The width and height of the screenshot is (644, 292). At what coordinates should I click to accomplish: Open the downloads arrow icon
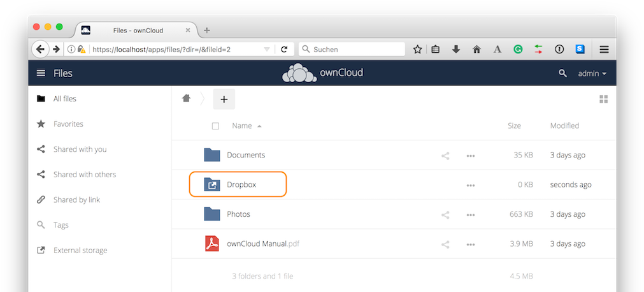click(x=456, y=49)
